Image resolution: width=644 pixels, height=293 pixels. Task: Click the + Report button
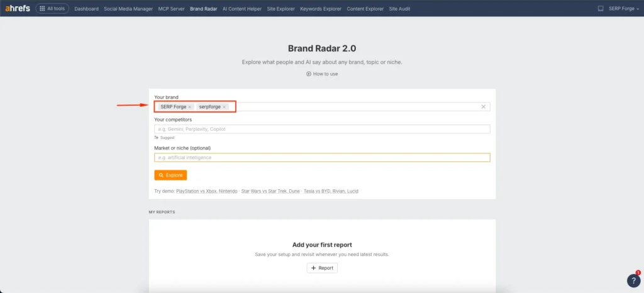(x=322, y=268)
